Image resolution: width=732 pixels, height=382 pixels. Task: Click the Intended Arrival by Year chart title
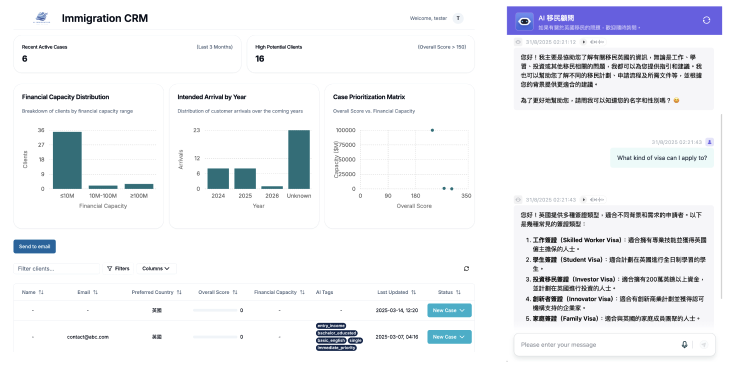[211, 97]
